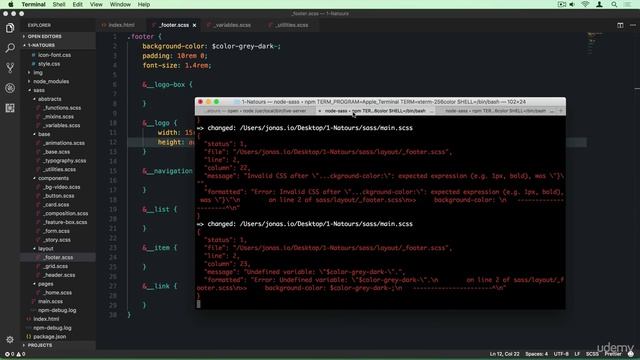Switch to the live-server terminal tab
The height and width of the screenshot is (360, 640).
tap(256, 111)
